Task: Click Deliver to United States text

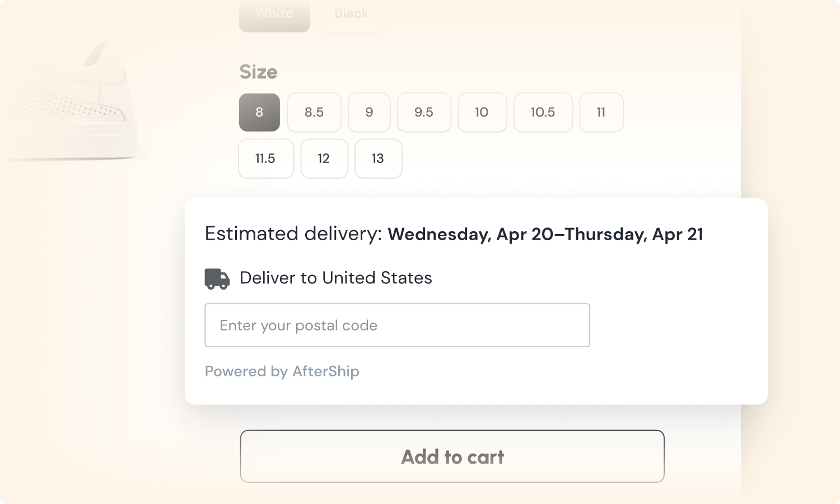Action: (335, 278)
